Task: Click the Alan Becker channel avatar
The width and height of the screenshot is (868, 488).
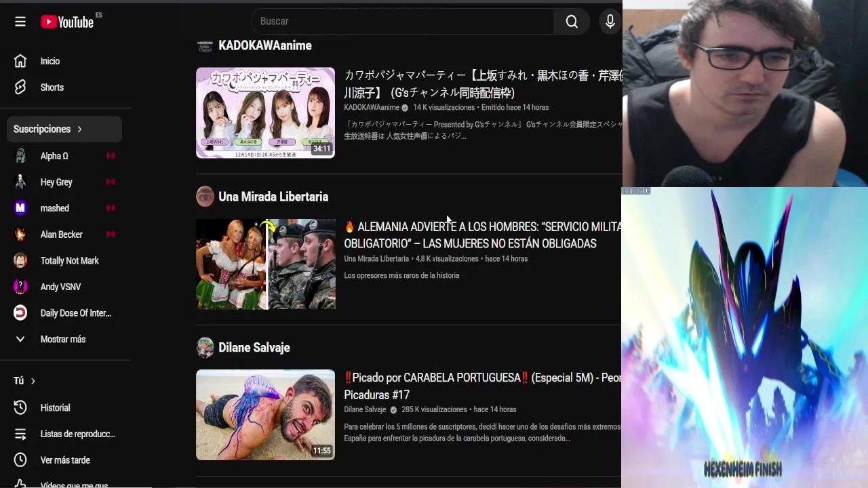Action: 20,235
